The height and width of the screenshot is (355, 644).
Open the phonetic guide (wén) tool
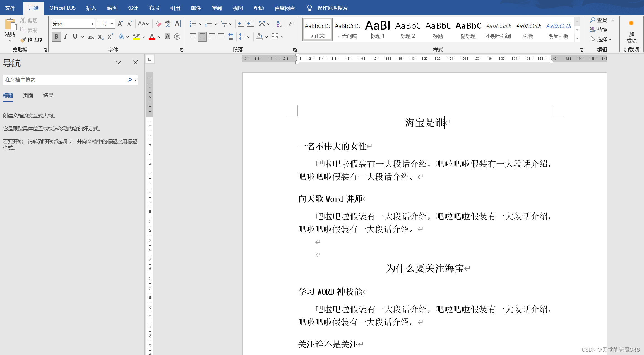coord(168,24)
